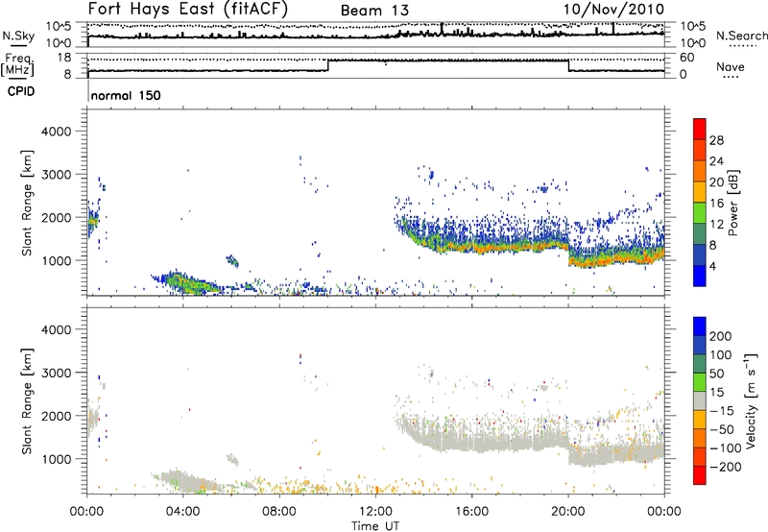Select the N.Search legend label
Viewport: 768px width, 532px height.
tap(741, 36)
